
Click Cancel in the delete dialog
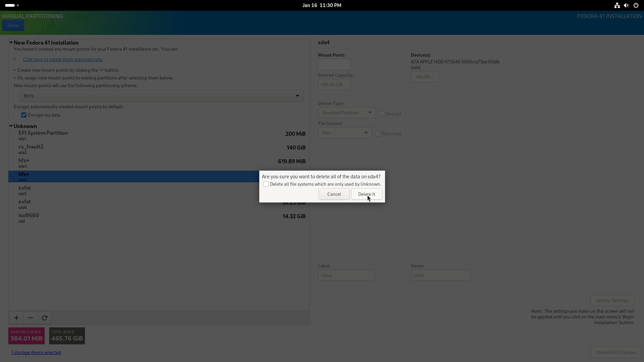tap(334, 194)
